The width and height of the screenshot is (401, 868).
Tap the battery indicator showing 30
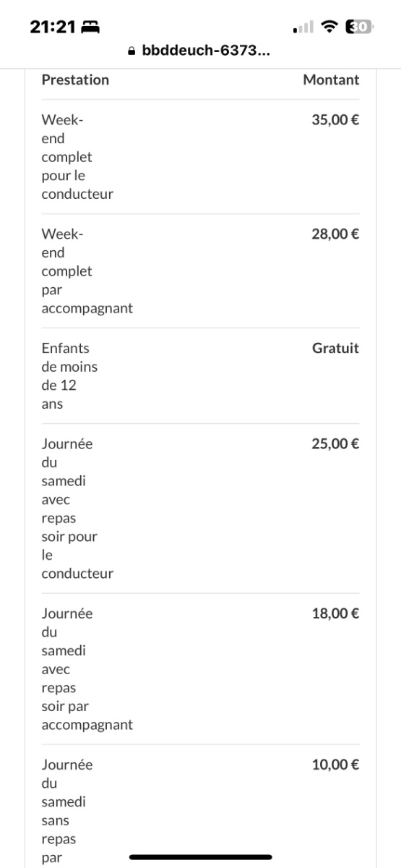point(361,27)
